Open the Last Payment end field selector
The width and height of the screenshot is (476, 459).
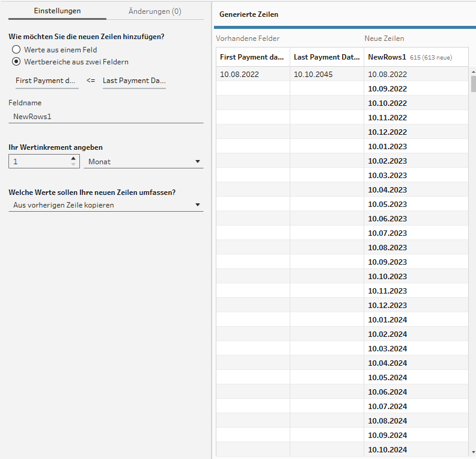(x=134, y=81)
